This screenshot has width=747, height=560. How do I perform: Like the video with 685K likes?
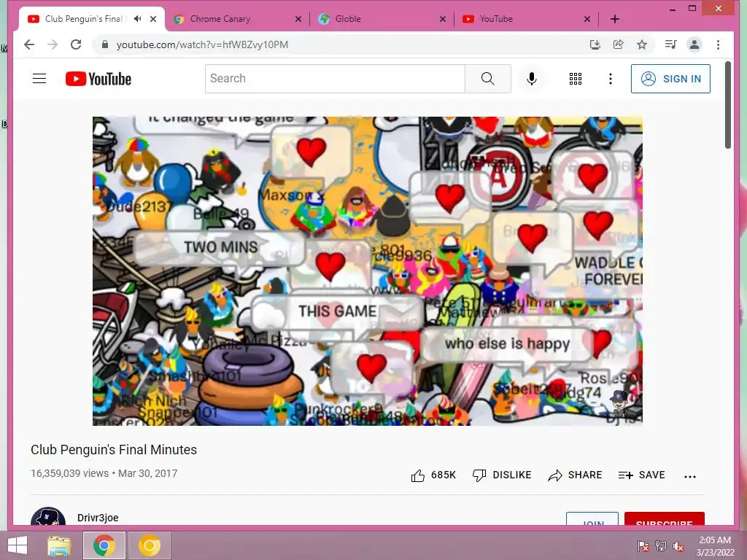pos(433,475)
